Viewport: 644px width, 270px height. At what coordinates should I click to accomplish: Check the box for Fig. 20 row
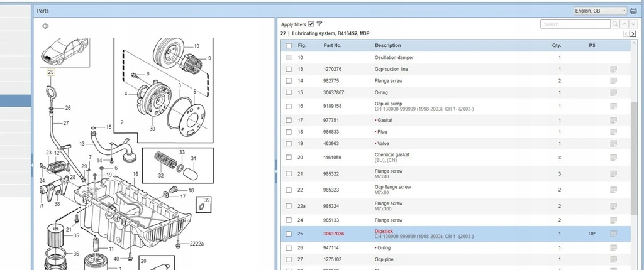click(x=289, y=158)
